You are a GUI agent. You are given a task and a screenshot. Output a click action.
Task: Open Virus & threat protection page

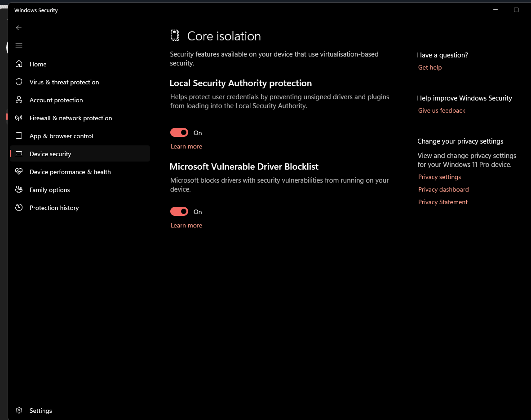80,82
